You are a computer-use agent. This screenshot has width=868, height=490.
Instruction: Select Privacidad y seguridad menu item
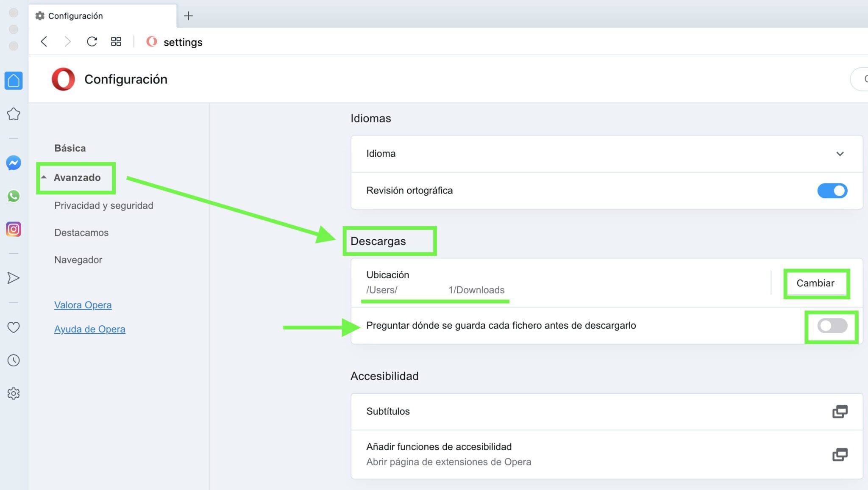tap(103, 206)
